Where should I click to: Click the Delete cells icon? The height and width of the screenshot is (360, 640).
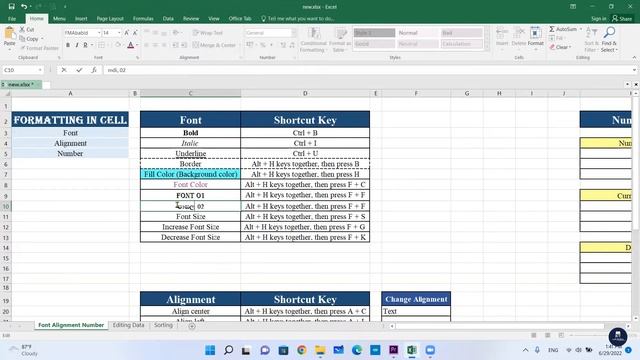pyautogui.click(x=518, y=36)
